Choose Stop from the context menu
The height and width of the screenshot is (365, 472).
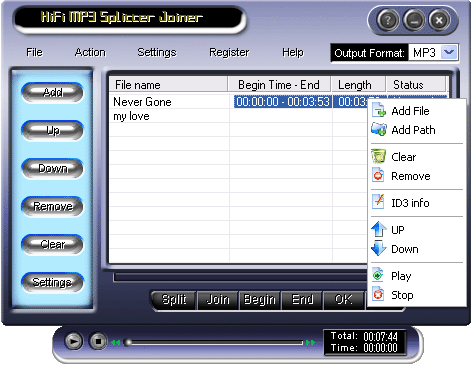(417, 295)
